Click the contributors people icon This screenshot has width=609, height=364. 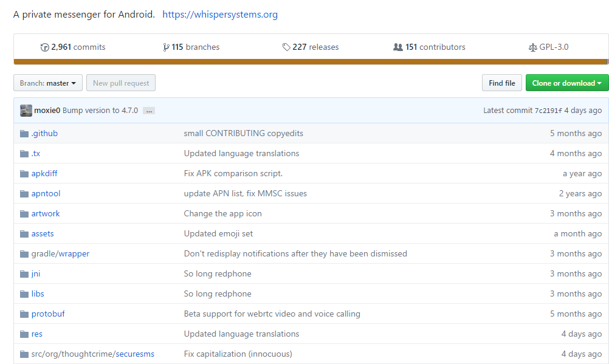pyautogui.click(x=398, y=47)
